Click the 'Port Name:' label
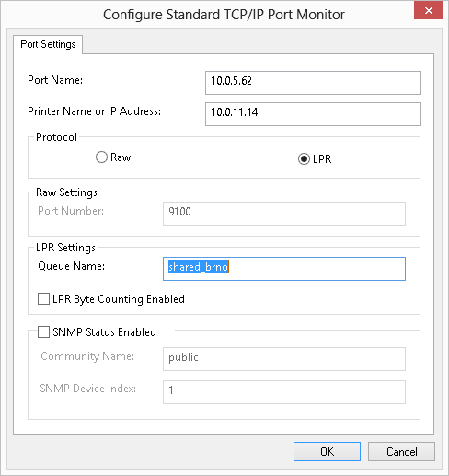Image resolution: width=449 pixels, height=476 pixels. [x=55, y=80]
